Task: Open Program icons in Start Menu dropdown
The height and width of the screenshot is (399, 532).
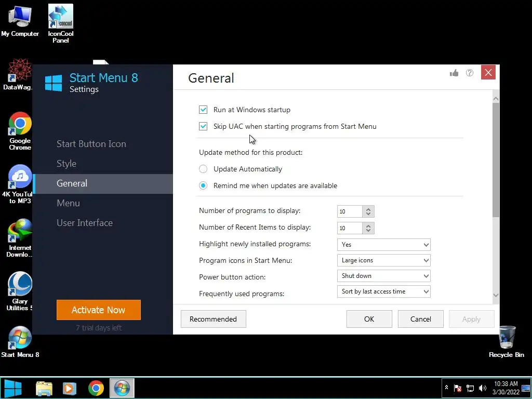Action: coord(384,260)
